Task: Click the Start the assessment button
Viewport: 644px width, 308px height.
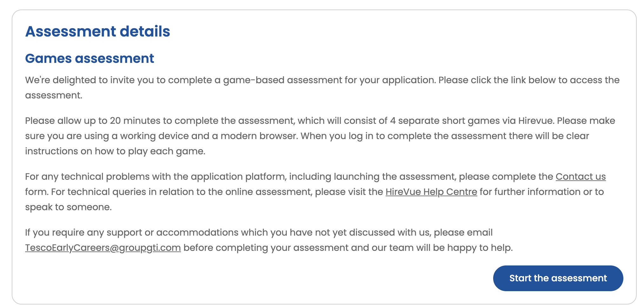Action: [x=558, y=278]
